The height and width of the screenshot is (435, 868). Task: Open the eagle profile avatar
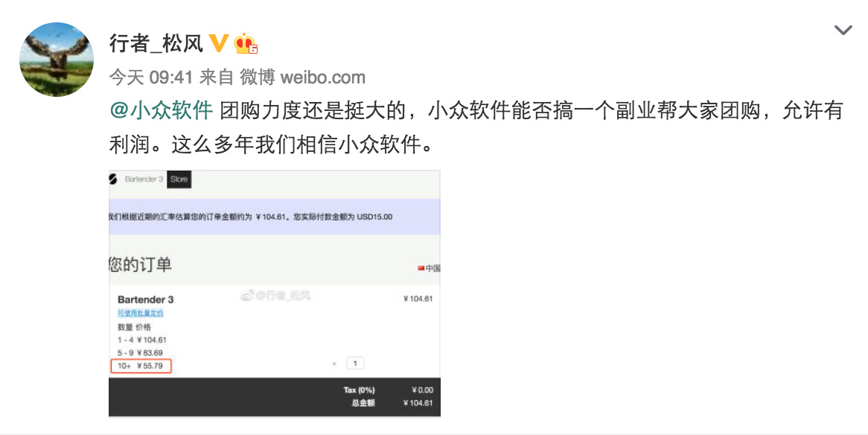click(57, 60)
